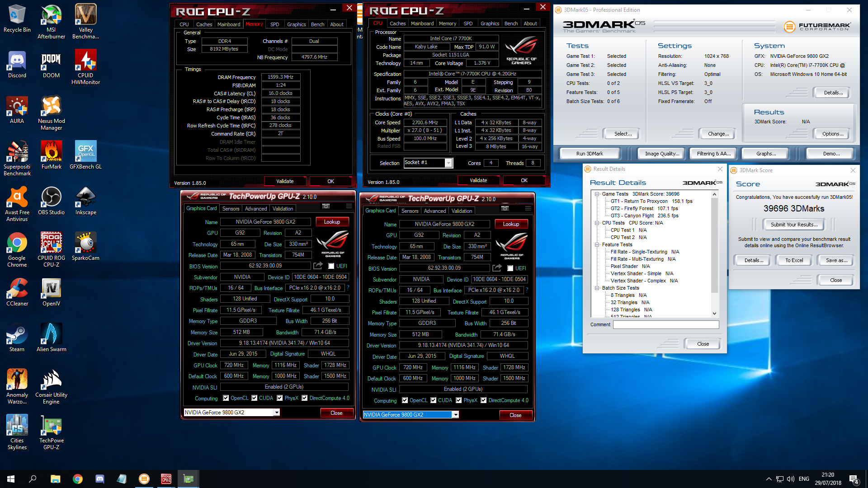The height and width of the screenshot is (488, 868).
Task: Click the To Excel button
Action: coord(794,260)
